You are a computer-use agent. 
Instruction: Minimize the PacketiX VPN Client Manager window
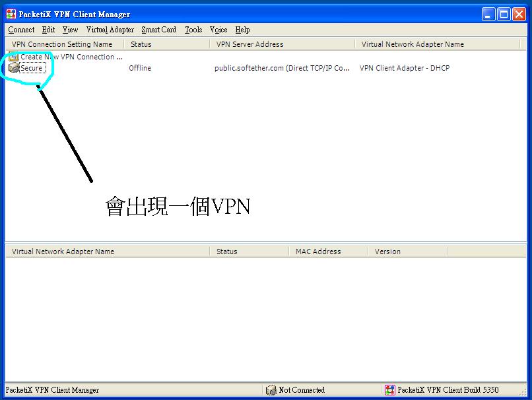pos(488,15)
